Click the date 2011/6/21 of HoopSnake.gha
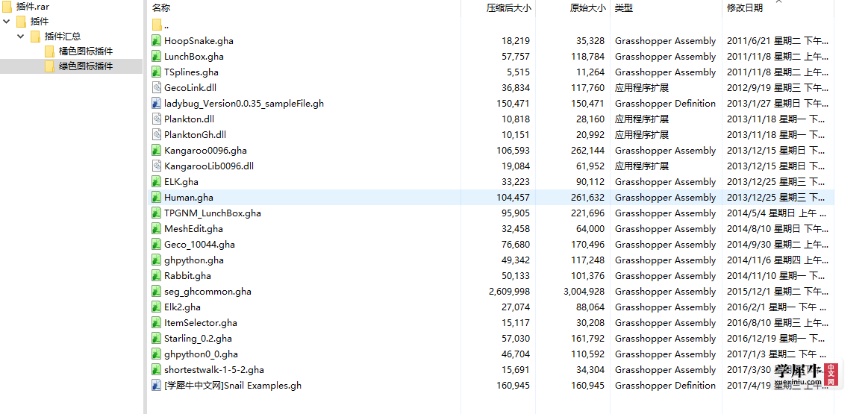This screenshot has width=868, height=414. [x=778, y=40]
